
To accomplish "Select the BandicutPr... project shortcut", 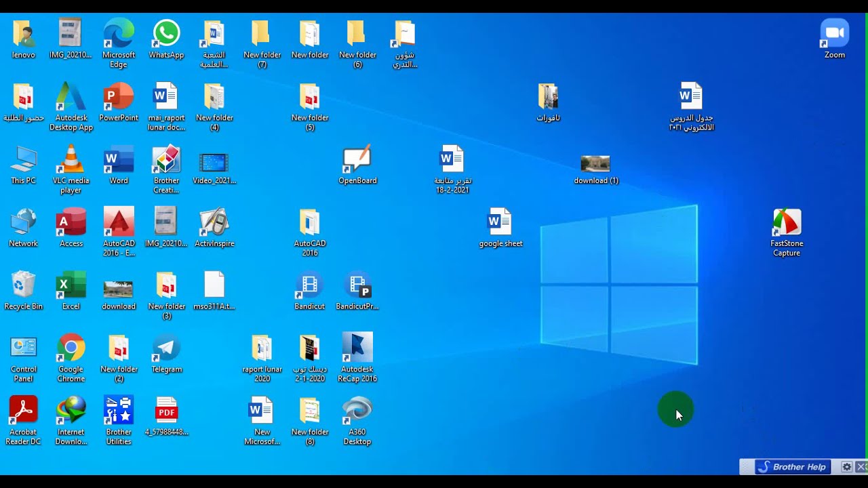I will tap(357, 291).
